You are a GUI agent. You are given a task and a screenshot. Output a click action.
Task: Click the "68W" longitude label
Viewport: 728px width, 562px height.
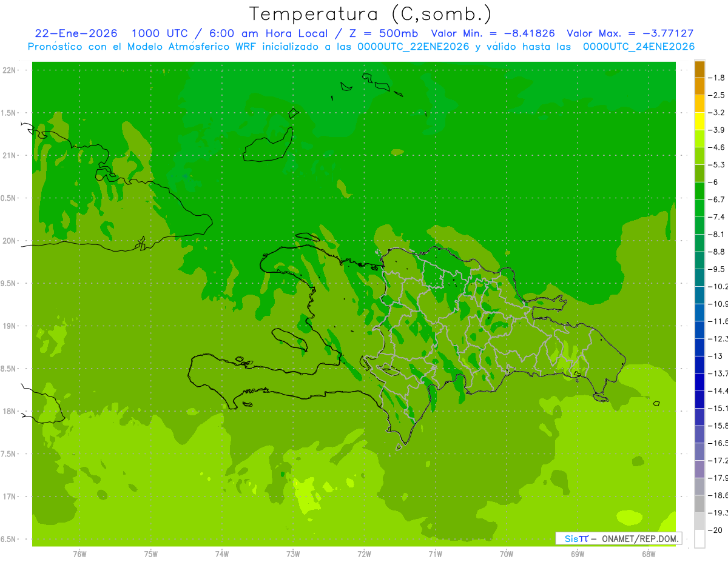tap(649, 554)
